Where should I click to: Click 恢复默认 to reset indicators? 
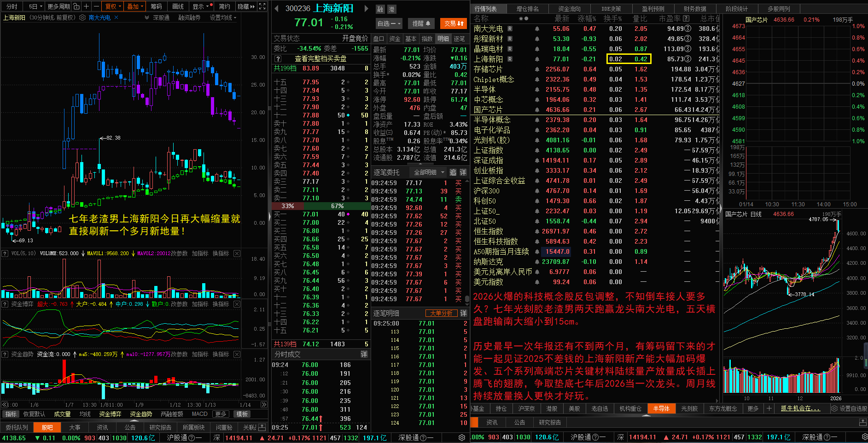click(35, 414)
